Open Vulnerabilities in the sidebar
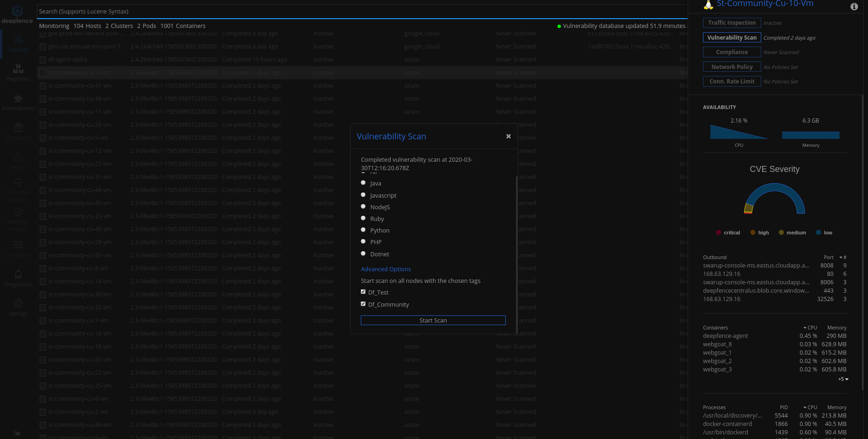Screen dimensions: 868x439 (18, 103)
